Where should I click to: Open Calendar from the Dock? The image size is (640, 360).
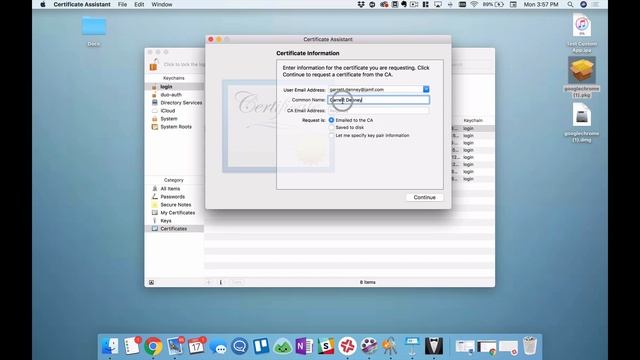(x=196, y=346)
